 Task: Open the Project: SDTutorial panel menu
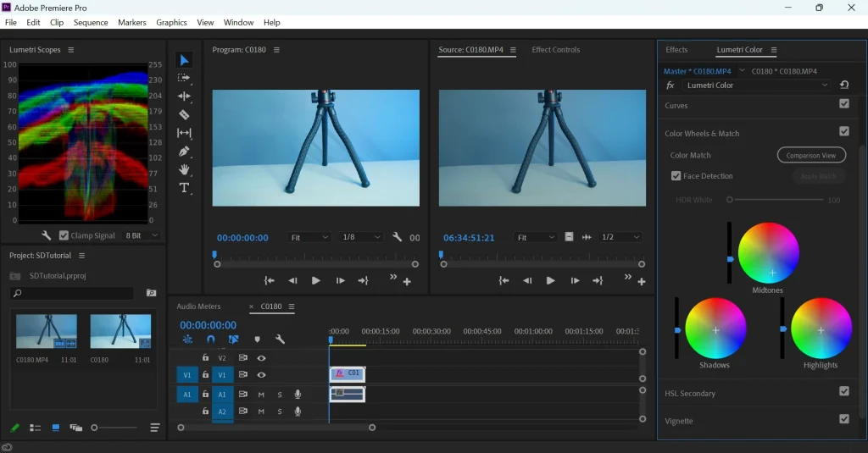click(82, 256)
